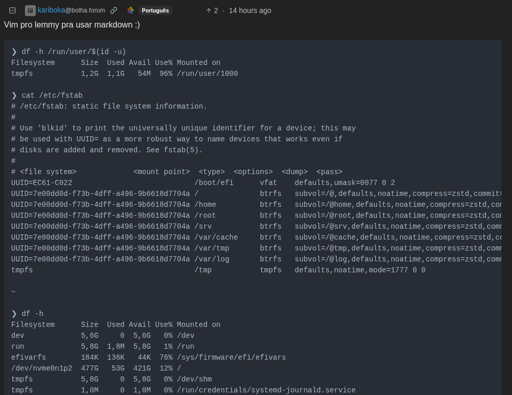Image resolution: width=512 pixels, height=395 pixels.
Task: Click 'defaults,noatime,mode=1777 0 0' options
Action: pos(360,270)
